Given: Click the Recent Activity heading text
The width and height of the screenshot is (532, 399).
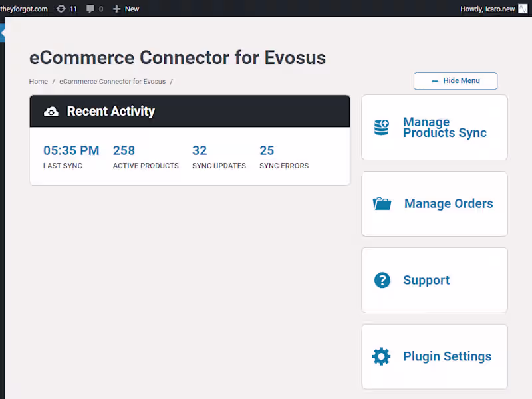Looking at the screenshot, I should pyautogui.click(x=111, y=112).
